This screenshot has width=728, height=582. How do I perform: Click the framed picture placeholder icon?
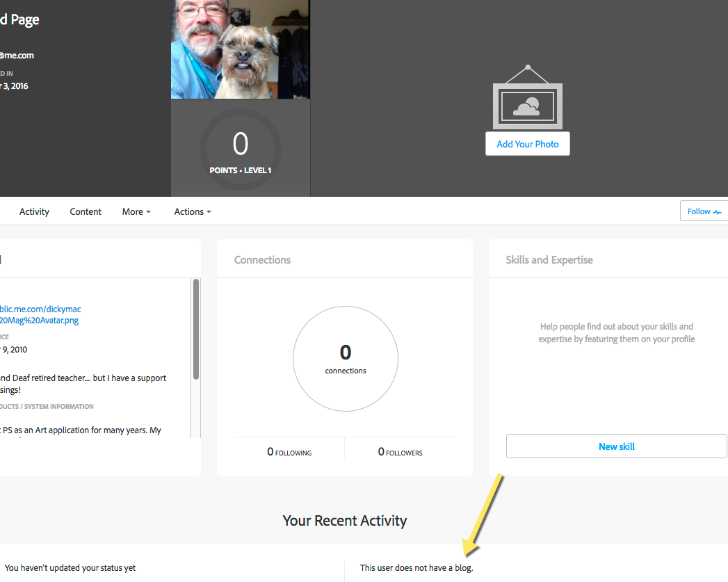[x=528, y=97]
